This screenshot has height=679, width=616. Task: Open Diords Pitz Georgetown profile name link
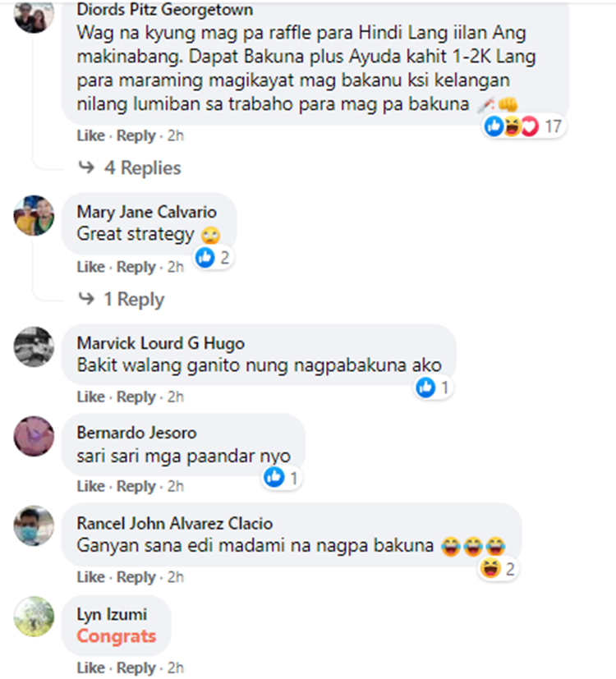coord(164,10)
